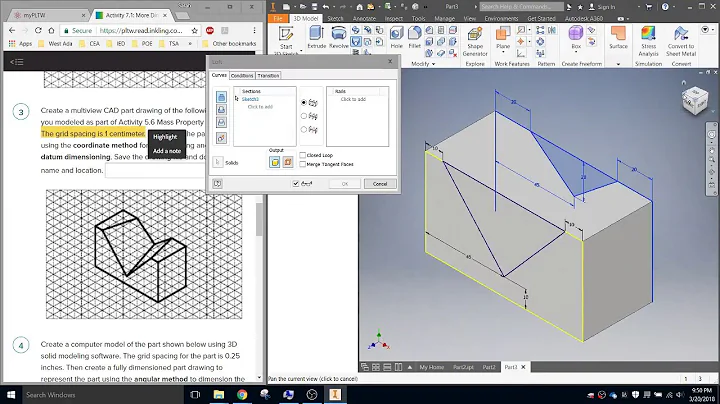The image size is (720, 404).
Task: Click the Save icon in Inventor's quick access bar
Action: point(315,6)
